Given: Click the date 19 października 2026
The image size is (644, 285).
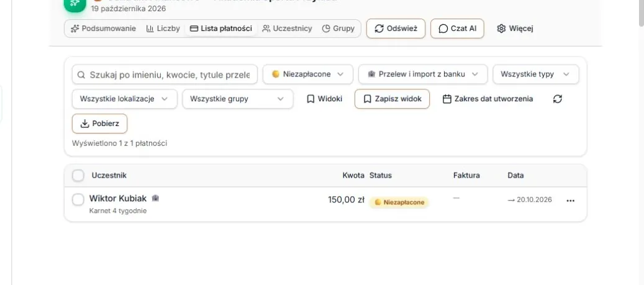Looking at the screenshot, I should point(129,8).
